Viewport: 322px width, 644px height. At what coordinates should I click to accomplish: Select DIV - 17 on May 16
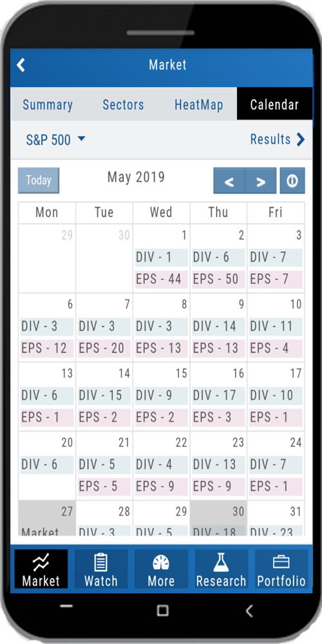click(218, 395)
